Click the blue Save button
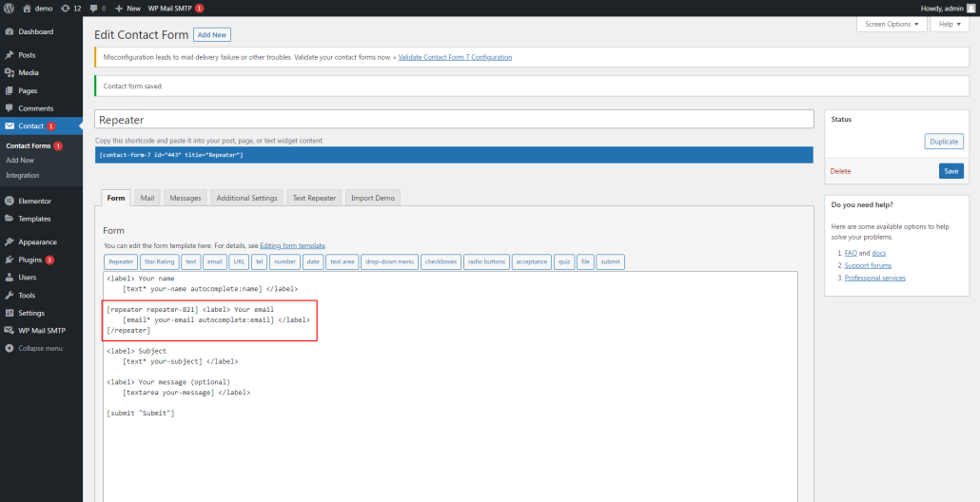Viewport: 980px width, 502px height. point(951,171)
